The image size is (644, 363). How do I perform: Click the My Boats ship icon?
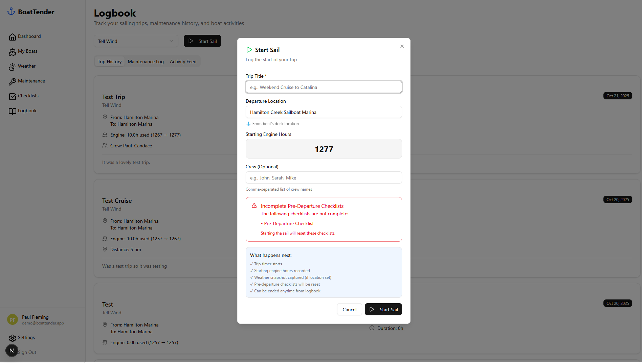coord(13,52)
